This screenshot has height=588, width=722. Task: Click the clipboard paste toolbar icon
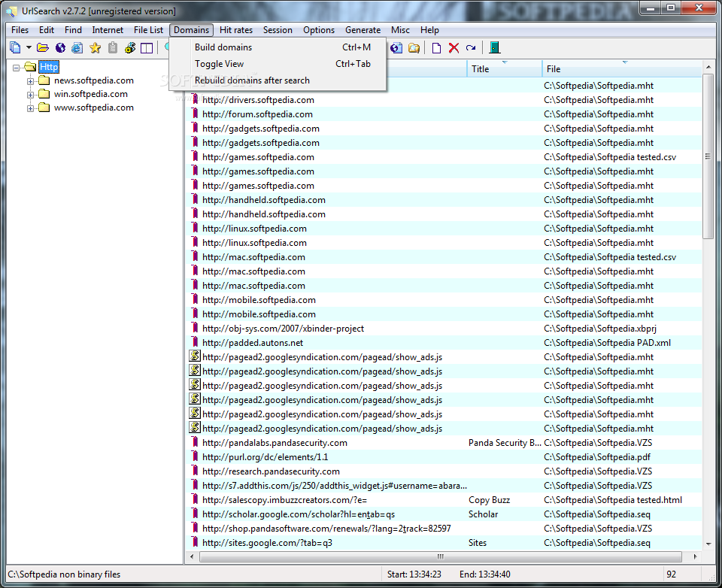click(112, 47)
